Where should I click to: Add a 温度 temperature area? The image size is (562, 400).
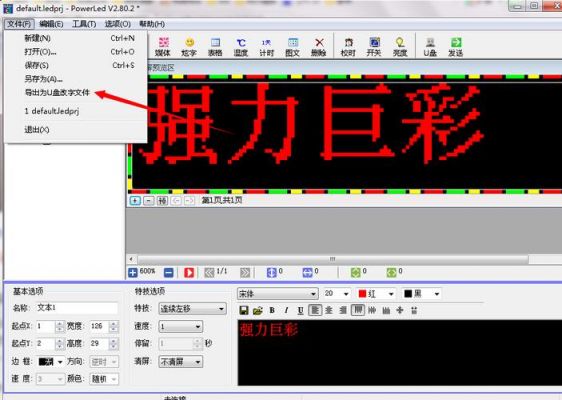241,47
